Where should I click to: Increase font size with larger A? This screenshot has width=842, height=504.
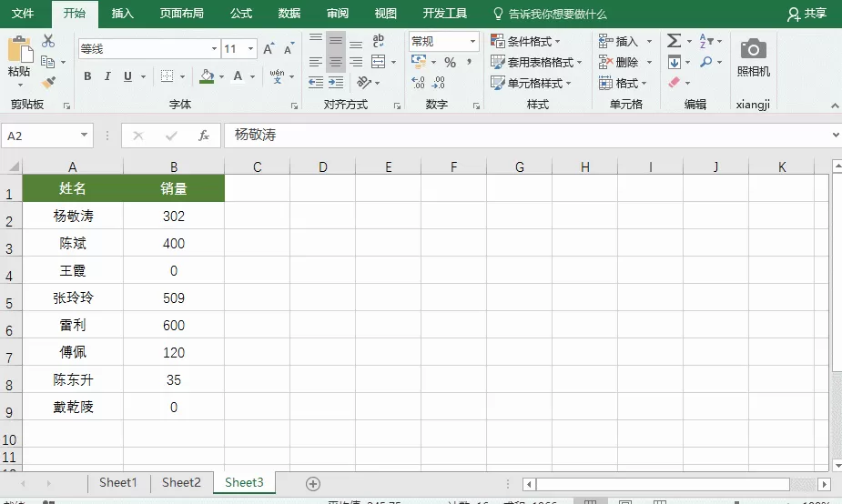point(269,49)
